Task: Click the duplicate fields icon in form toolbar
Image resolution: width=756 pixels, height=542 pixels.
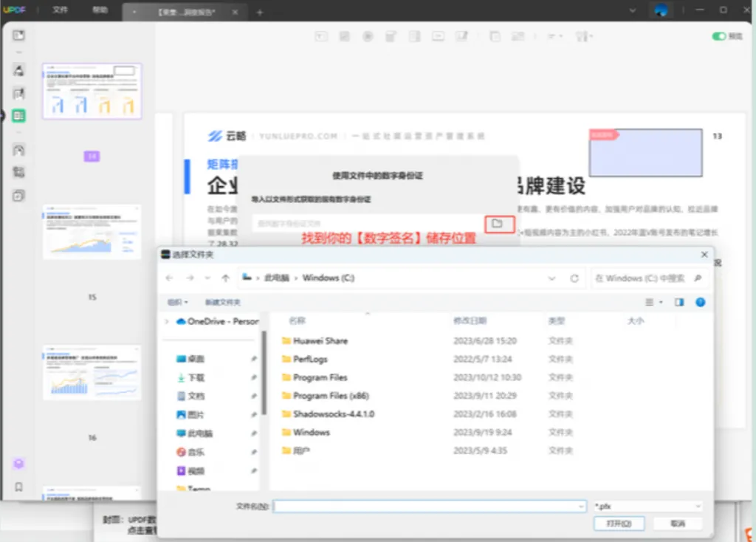Action: coord(495,36)
